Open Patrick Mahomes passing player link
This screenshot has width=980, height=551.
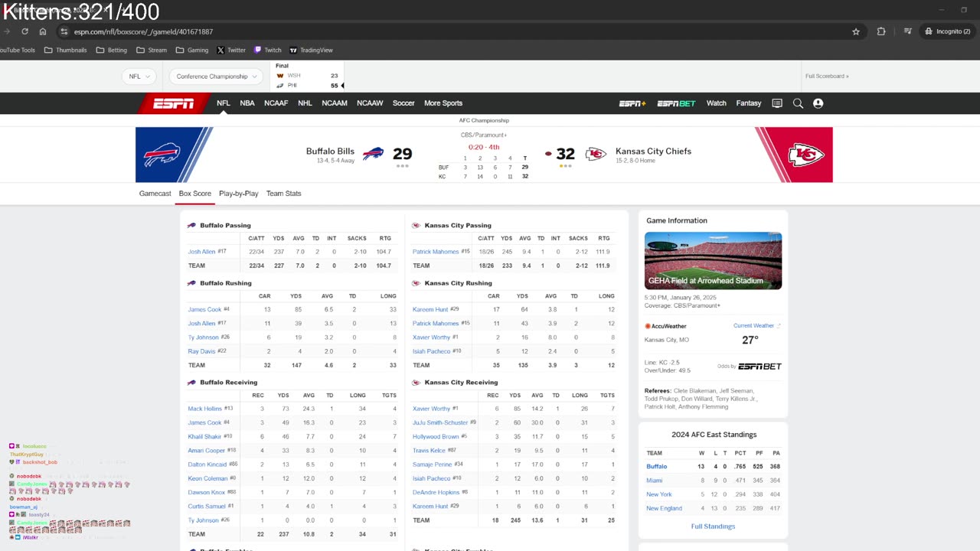click(436, 252)
